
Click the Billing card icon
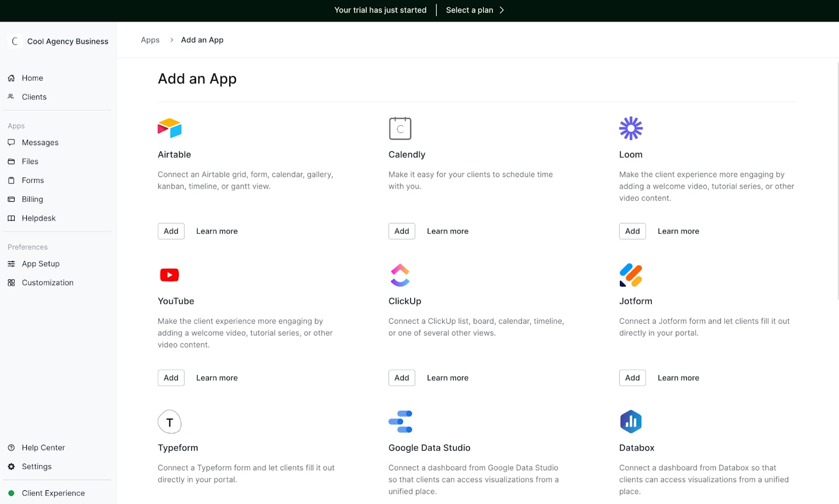pos(11,199)
